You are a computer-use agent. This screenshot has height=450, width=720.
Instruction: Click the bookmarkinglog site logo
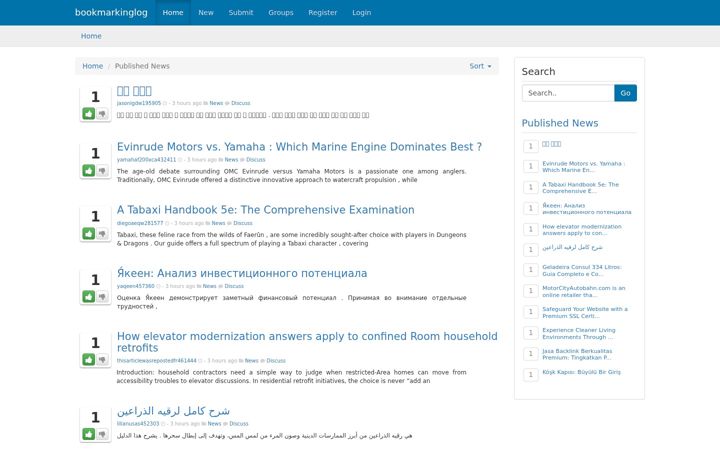click(x=111, y=12)
